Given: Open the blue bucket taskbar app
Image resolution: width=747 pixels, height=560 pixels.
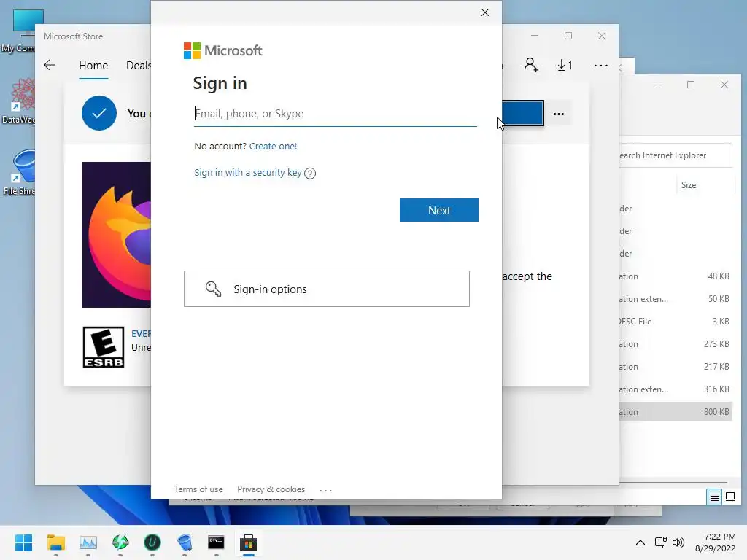Looking at the screenshot, I should click(185, 542).
